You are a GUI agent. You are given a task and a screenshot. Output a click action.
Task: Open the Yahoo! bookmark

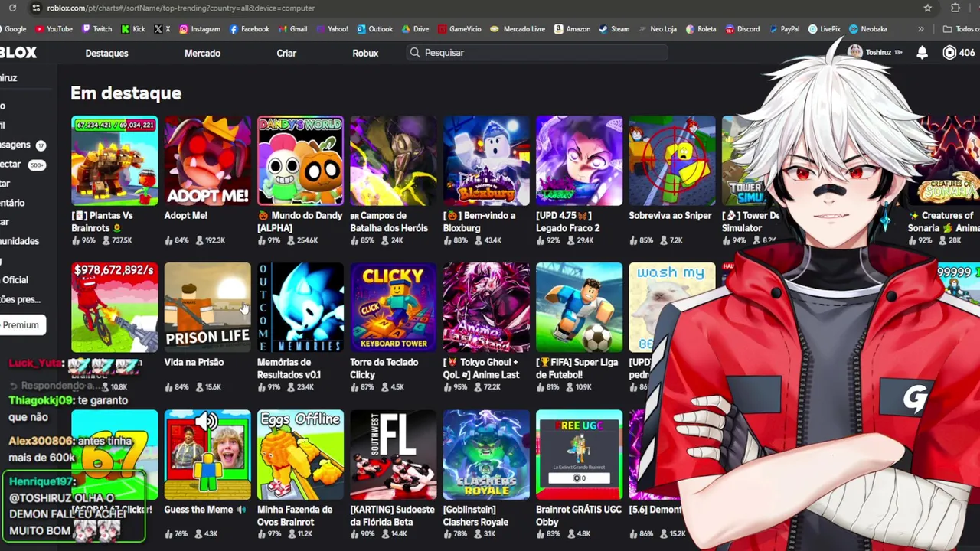[332, 29]
